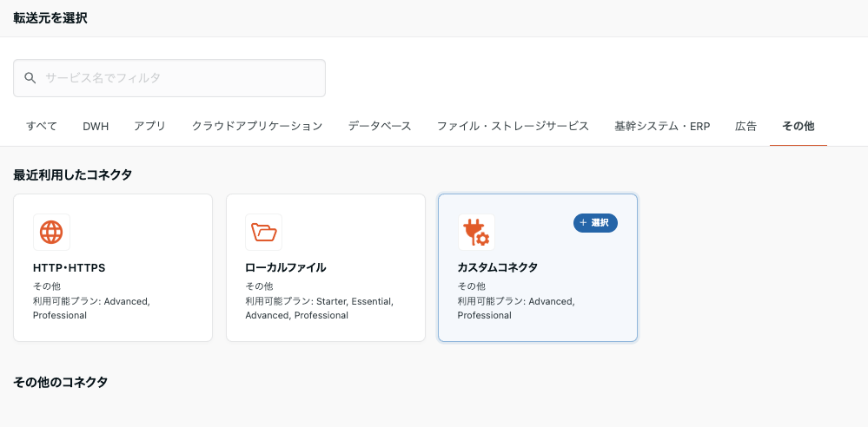Click the magnifier icon in search box

30,78
